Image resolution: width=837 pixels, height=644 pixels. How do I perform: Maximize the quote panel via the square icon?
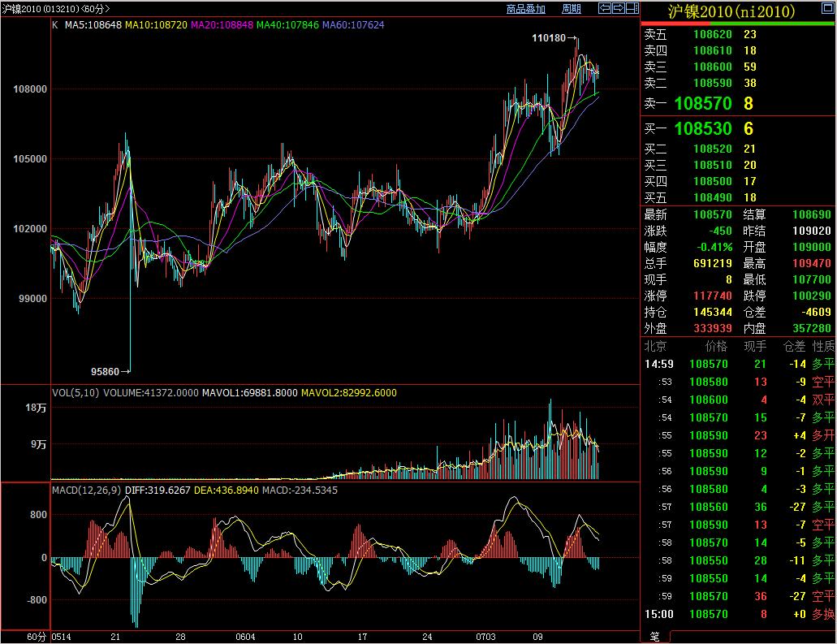point(826,7)
